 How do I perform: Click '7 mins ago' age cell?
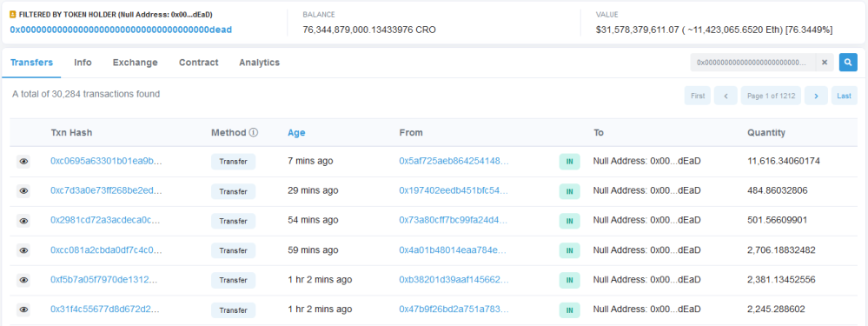pyautogui.click(x=310, y=161)
